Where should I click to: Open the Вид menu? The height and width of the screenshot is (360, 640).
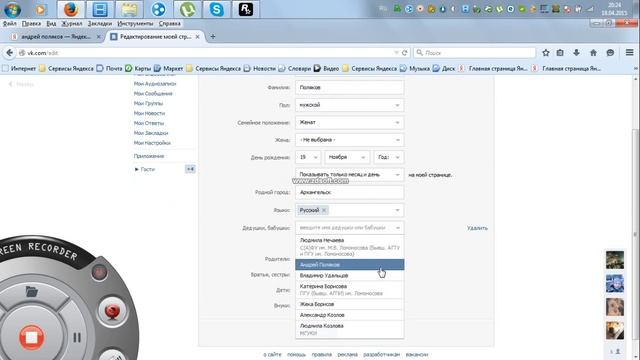[51, 24]
